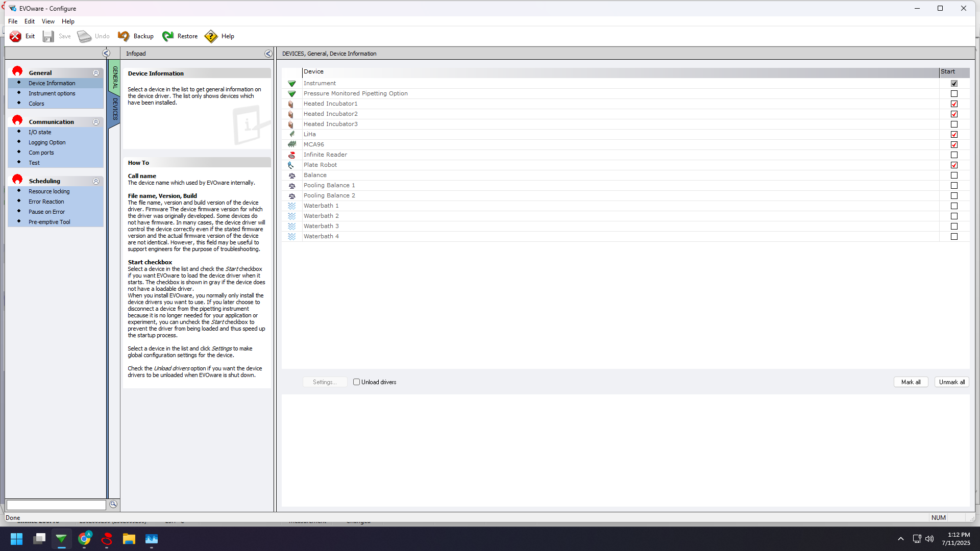Click the Save floppy disk icon
Screen dimensions: 980x551
point(48,36)
